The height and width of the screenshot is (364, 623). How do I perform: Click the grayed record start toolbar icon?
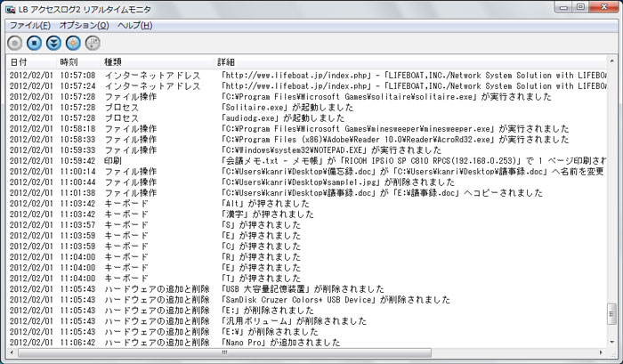15,43
